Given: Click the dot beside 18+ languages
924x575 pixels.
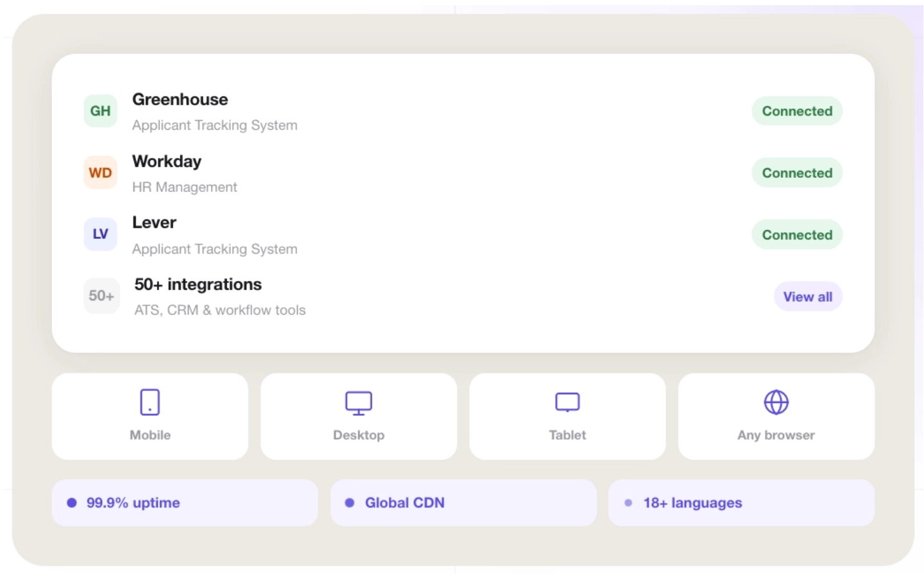Looking at the screenshot, I should 628,503.
